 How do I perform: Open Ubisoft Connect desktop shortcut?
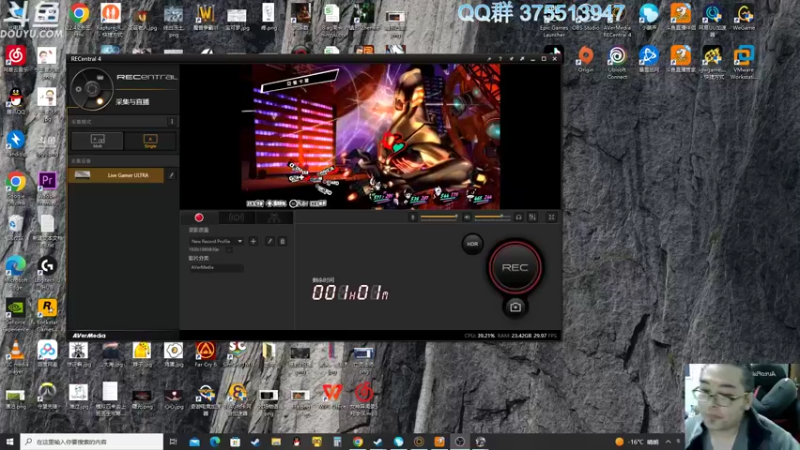617,62
